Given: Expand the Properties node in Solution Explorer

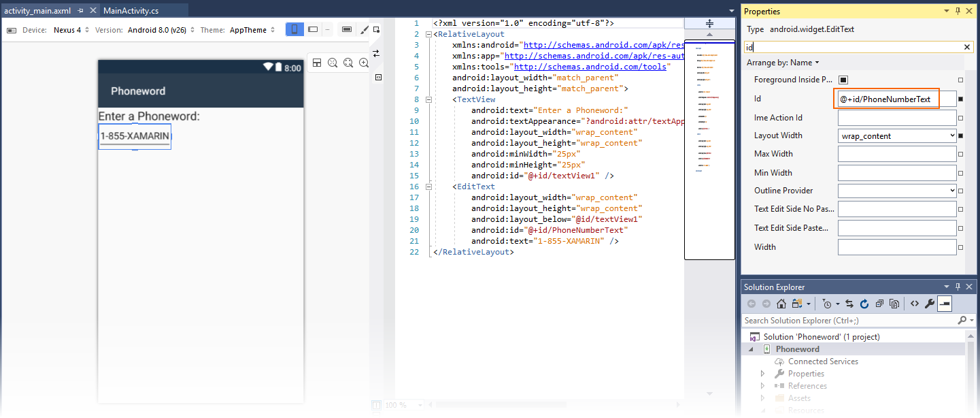Looking at the screenshot, I should [x=762, y=374].
